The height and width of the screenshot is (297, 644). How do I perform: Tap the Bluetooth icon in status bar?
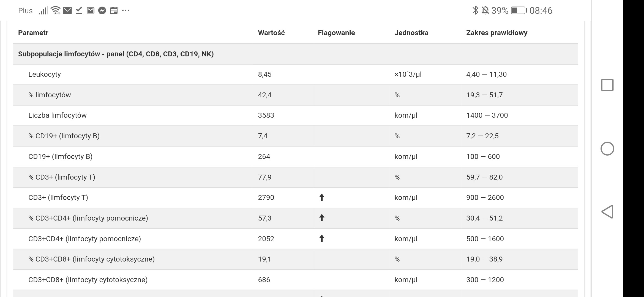click(475, 10)
